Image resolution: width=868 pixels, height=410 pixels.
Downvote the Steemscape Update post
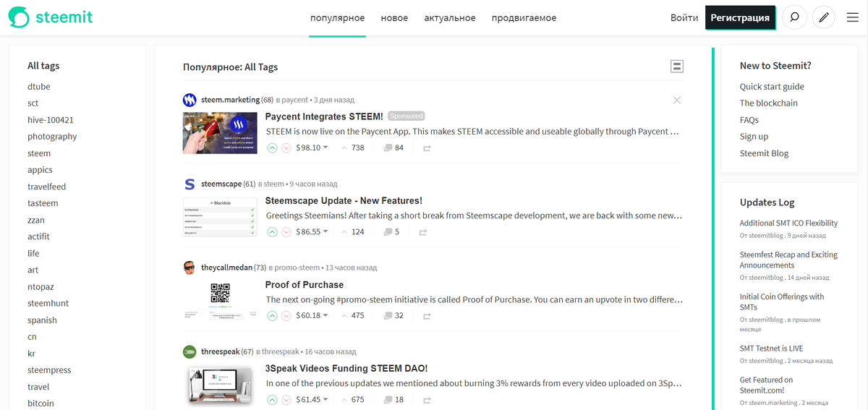tap(286, 232)
